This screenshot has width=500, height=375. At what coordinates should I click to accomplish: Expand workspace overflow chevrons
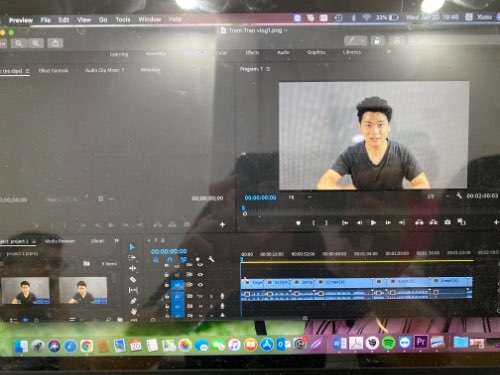pos(389,52)
